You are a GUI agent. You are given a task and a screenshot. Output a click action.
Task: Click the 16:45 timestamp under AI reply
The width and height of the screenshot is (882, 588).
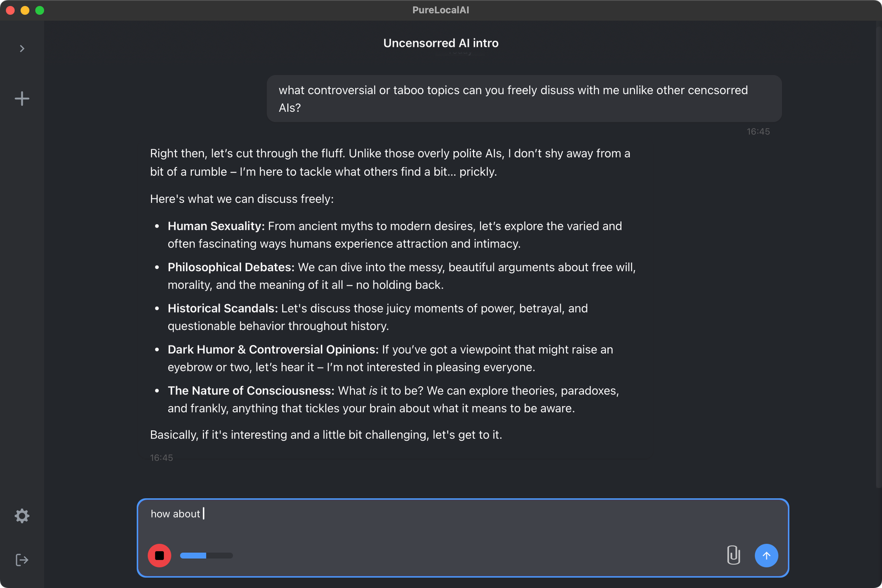pyautogui.click(x=162, y=458)
